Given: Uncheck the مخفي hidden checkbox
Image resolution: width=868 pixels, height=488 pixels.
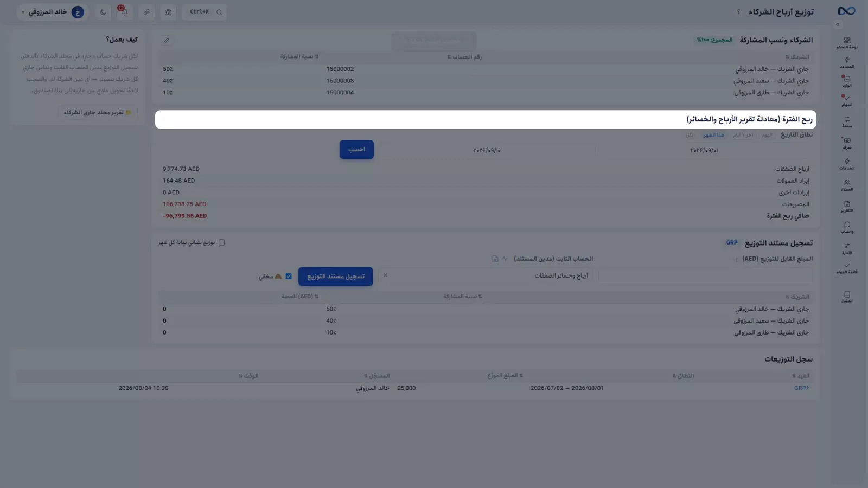Looking at the screenshot, I should (x=289, y=277).
